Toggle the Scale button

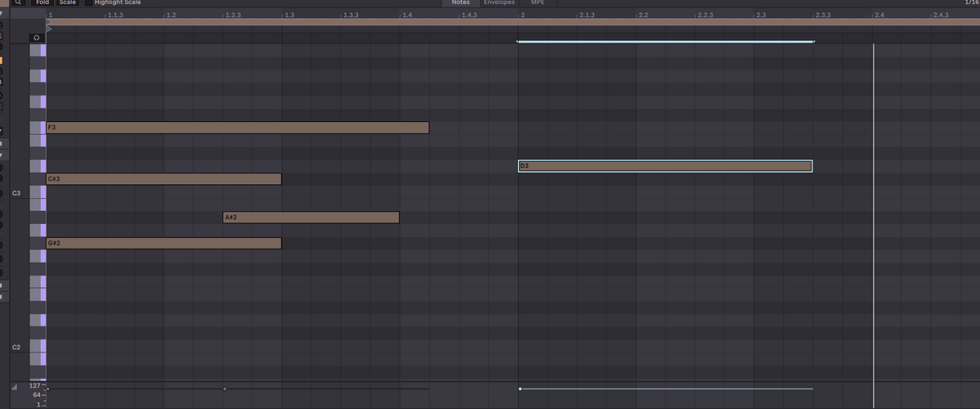click(68, 2)
